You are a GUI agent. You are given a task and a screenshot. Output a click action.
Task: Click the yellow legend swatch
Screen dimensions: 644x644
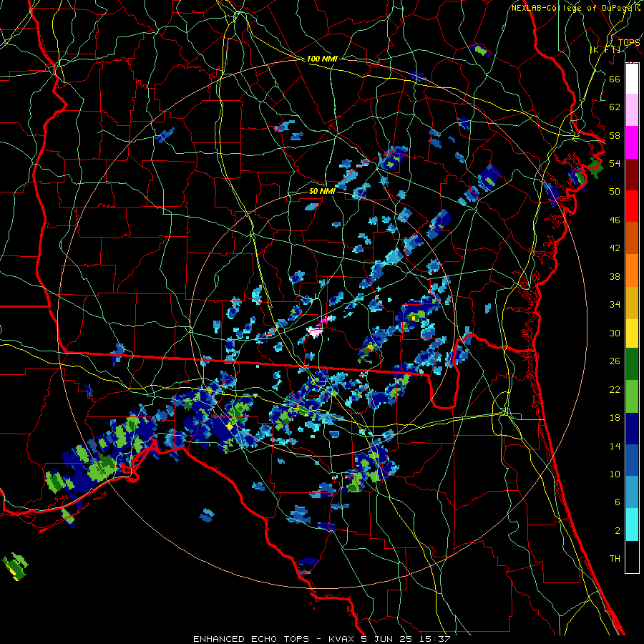click(x=632, y=333)
